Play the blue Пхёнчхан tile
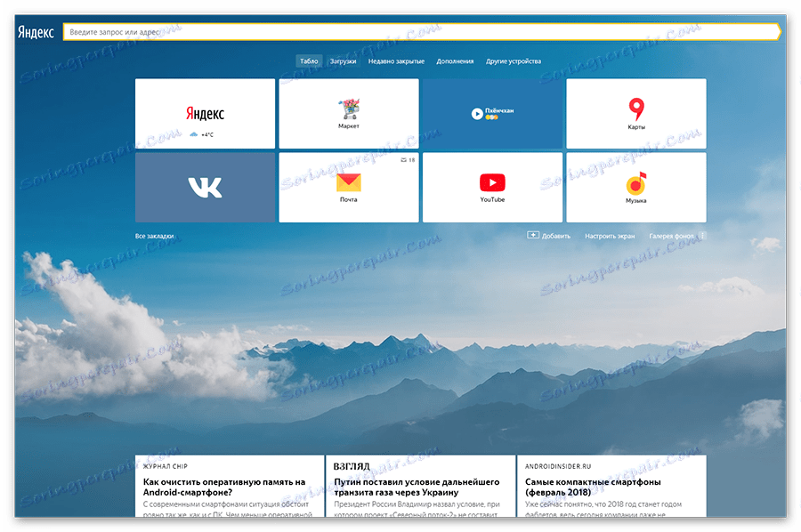Screen dimensions: 801x532 [x=492, y=113]
